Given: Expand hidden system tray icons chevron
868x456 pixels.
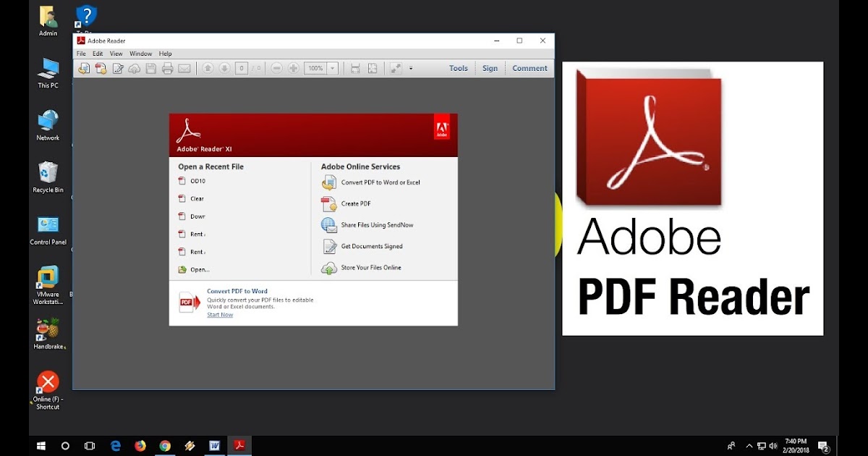Looking at the screenshot, I should (x=749, y=446).
